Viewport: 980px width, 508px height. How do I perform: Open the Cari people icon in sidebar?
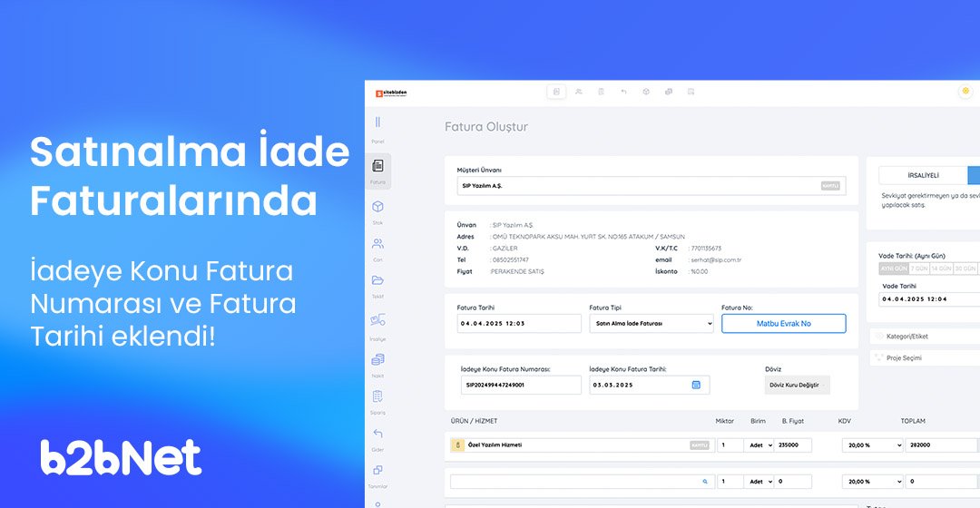pyautogui.click(x=377, y=244)
